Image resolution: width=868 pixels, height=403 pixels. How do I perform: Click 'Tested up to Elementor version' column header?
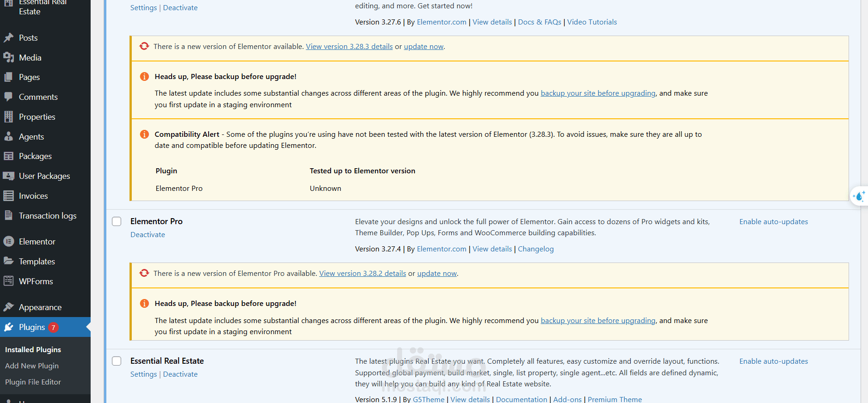coord(363,171)
